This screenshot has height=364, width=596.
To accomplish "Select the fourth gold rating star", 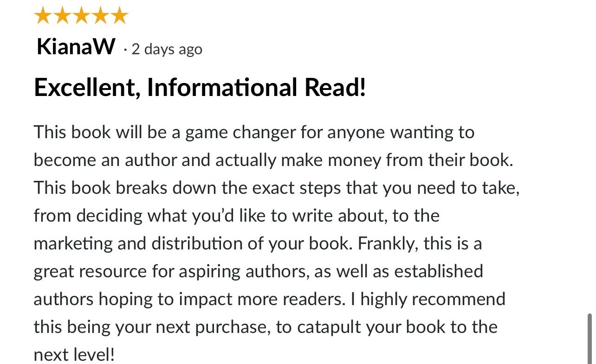I will tap(100, 16).
